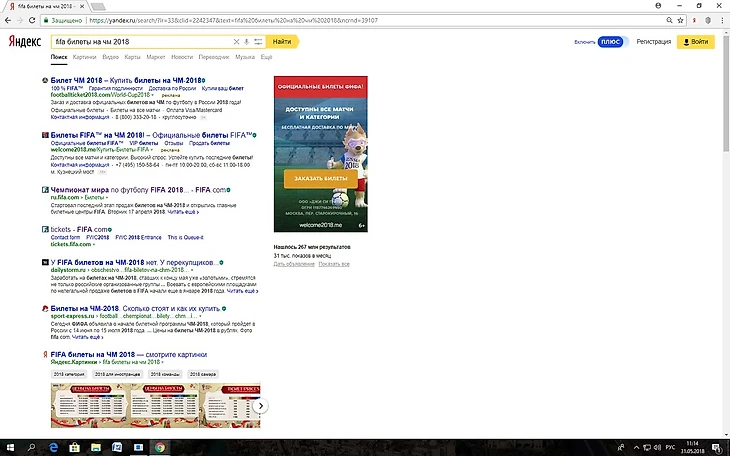Open result У FIFA билетов на ЧМ-2018 нет
This screenshot has height=456, width=730.
[134, 262]
